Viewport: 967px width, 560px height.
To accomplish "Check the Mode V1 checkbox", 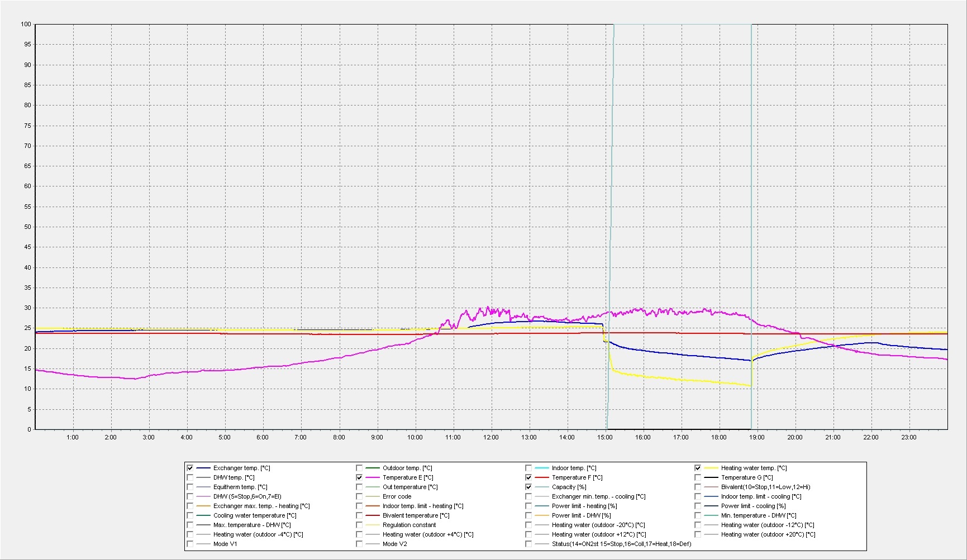I will point(190,544).
